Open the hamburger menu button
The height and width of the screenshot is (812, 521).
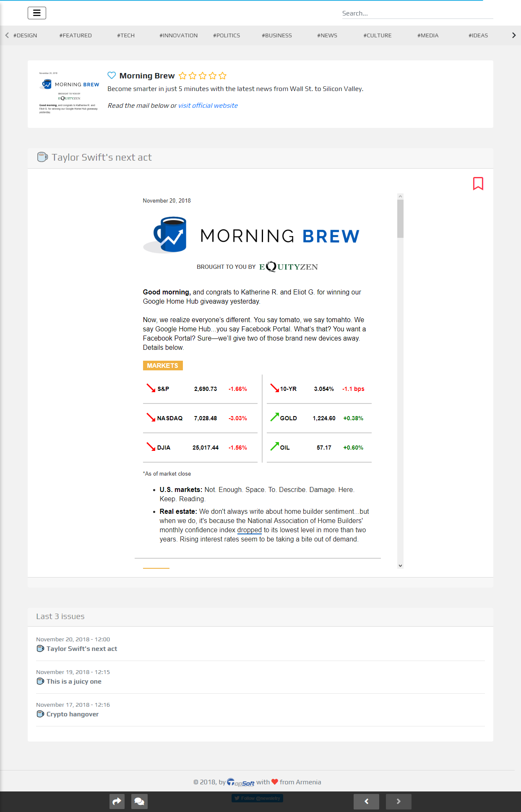click(37, 13)
